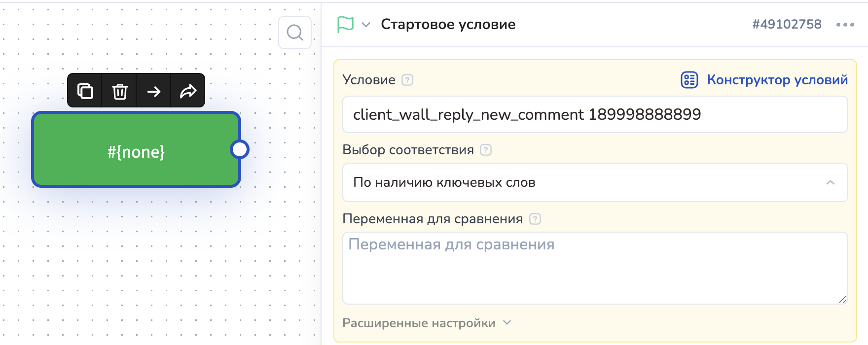
Task: Click the Стартовое условие block title
Action: point(448,24)
